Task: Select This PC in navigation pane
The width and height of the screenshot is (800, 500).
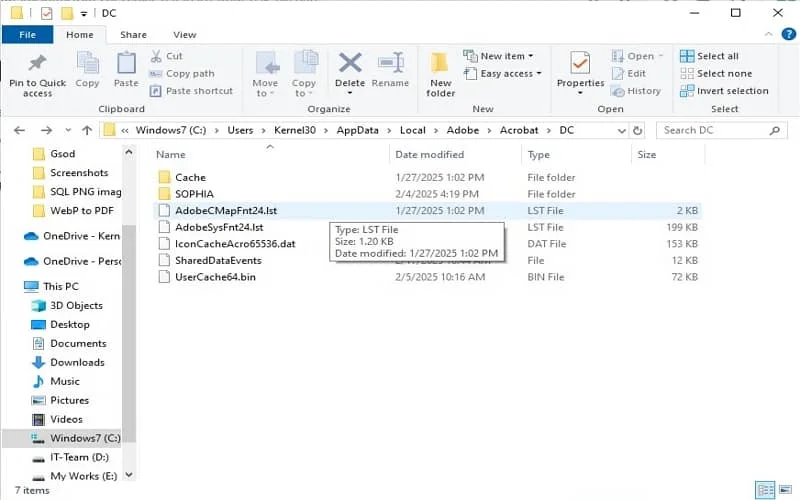Action: pyautogui.click(x=51, y=286)
